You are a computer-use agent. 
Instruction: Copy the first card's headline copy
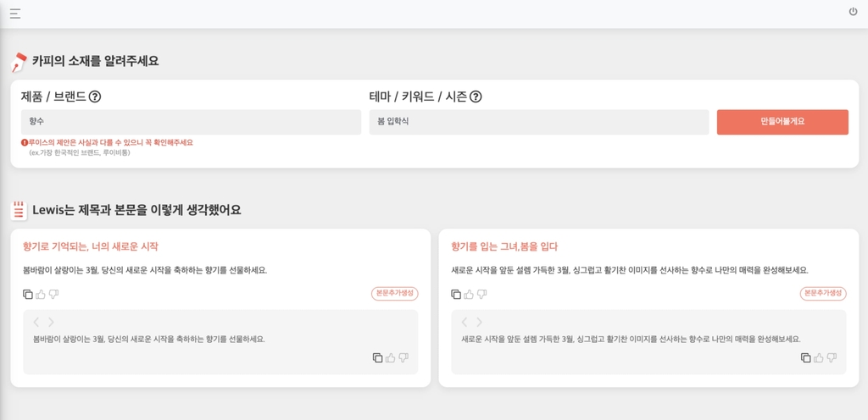coord(28,294)
